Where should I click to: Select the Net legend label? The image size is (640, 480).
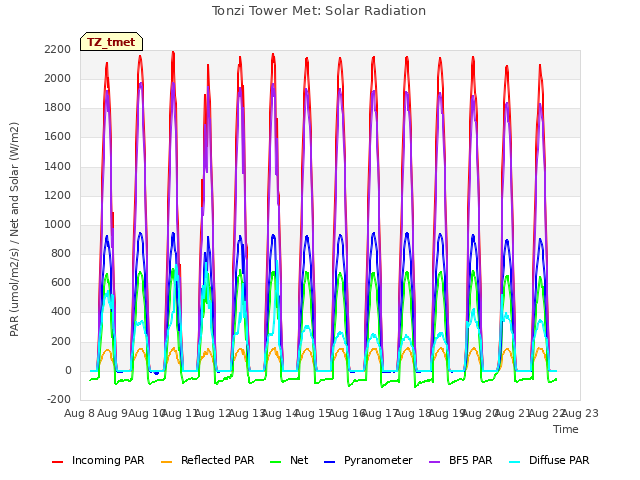tap(299, 460)
